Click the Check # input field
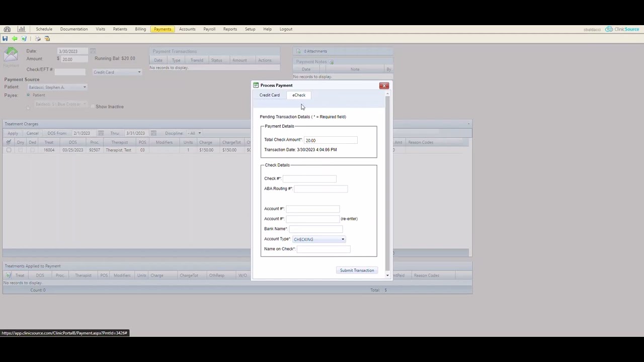Viewport: 644px width, 362px height. (309, 178)
